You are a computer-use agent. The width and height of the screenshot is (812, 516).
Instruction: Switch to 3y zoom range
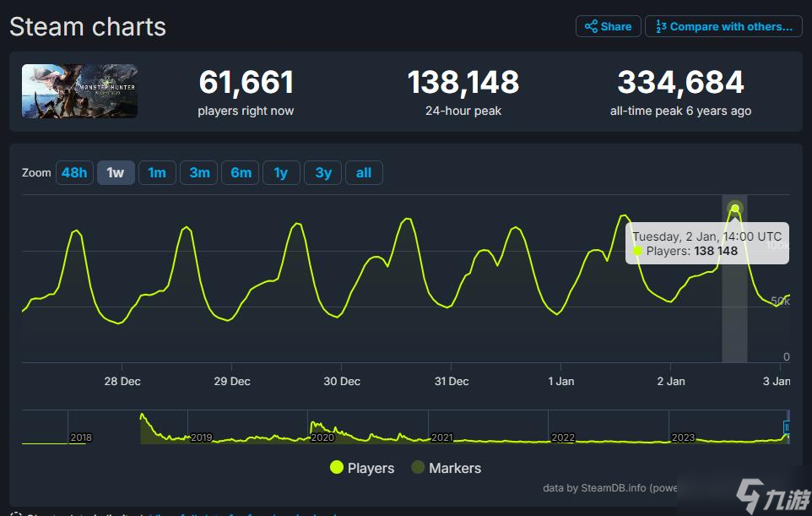coord(323,172)
